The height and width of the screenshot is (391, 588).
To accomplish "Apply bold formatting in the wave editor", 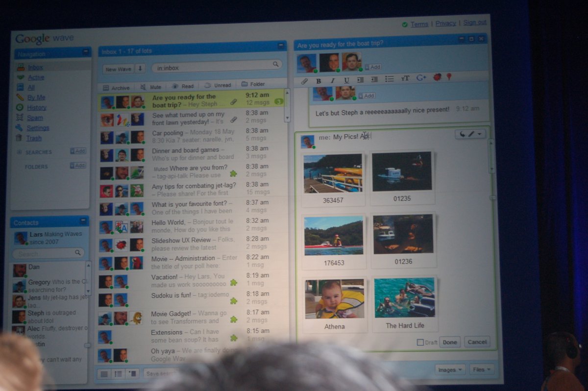I will point(318,80).
